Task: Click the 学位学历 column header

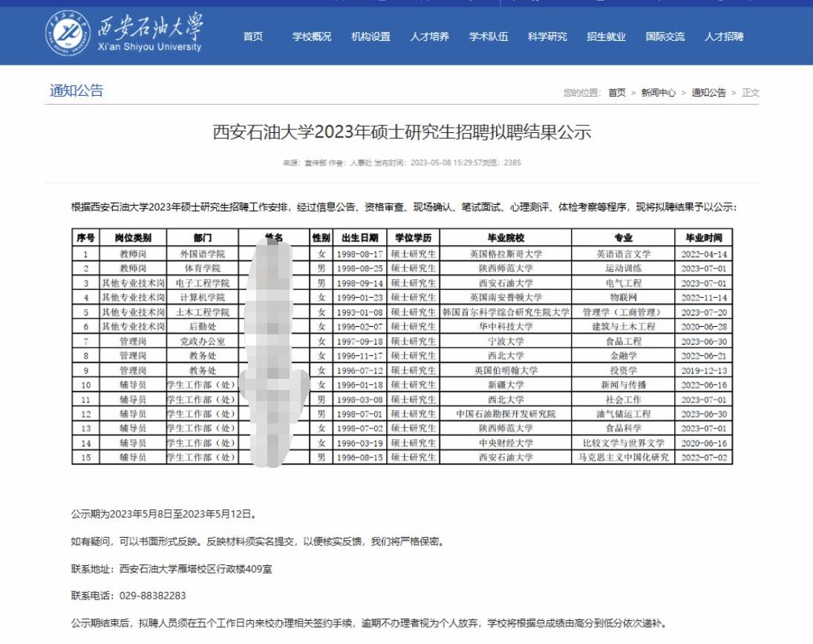Action: pyautogui.click(x=414, y=238)
